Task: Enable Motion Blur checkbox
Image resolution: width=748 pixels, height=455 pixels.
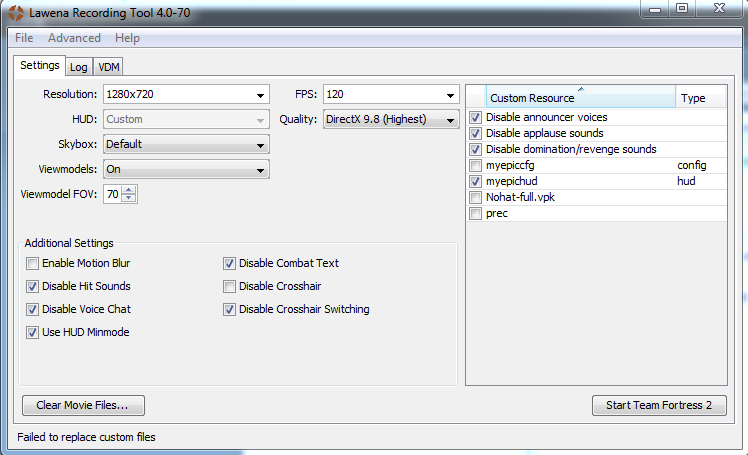Action: coord(32,263)
